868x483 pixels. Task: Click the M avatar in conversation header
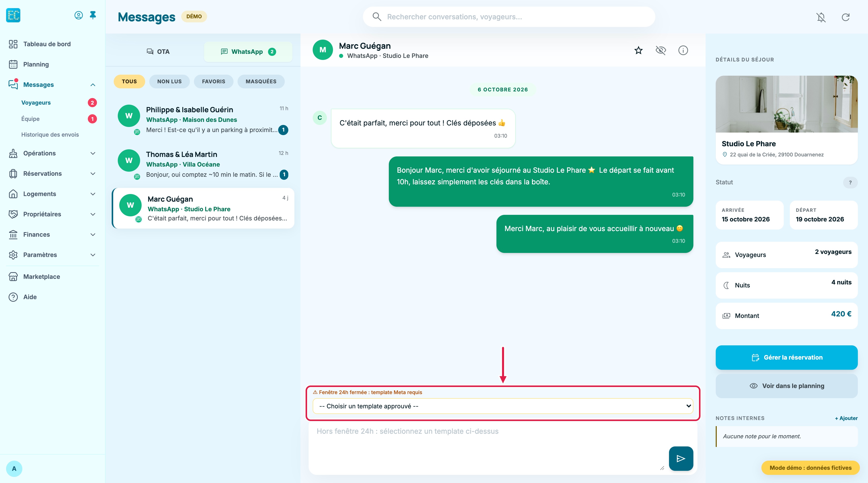tap(323, 50)
